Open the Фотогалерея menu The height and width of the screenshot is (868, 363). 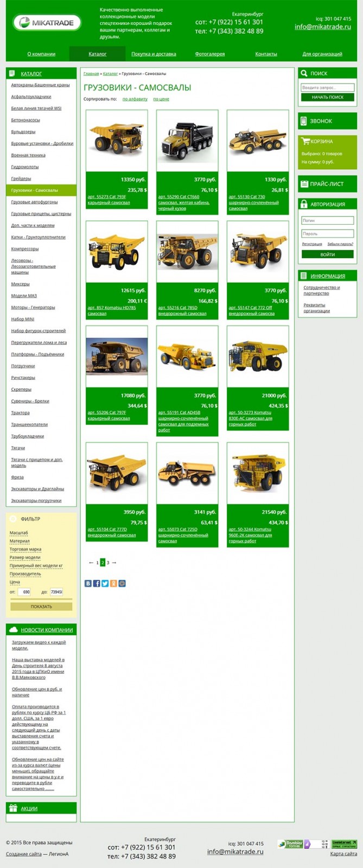tap(210, 54)
